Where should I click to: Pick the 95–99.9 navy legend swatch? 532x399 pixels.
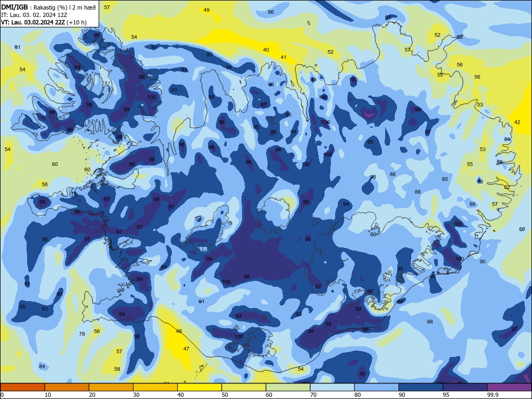pyautogui.click(x=465, y=387)
